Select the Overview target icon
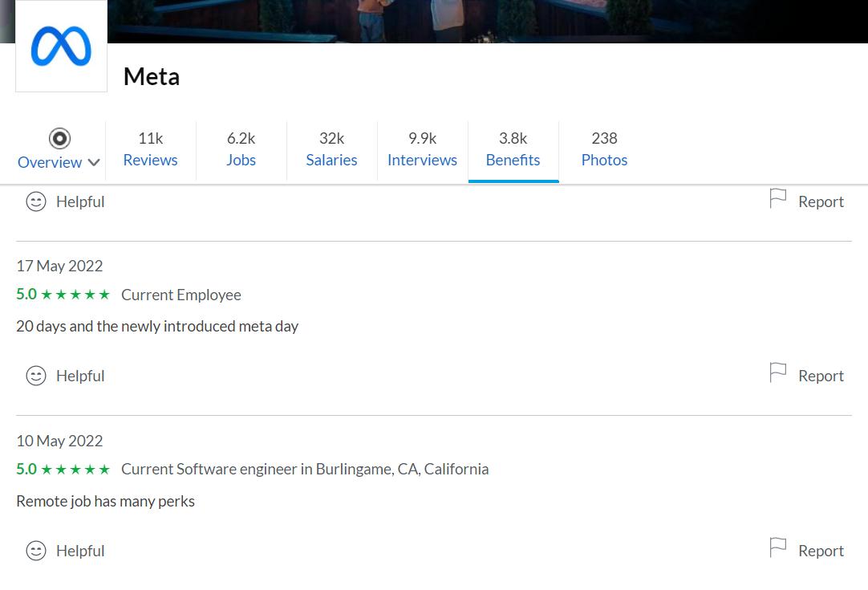 (x=59, y=139)
